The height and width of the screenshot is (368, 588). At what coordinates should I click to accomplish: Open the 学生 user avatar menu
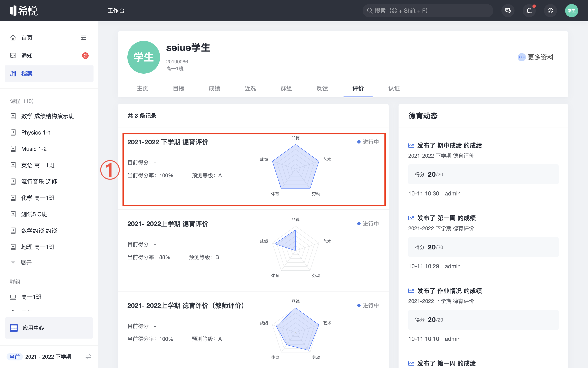point(571,11)
